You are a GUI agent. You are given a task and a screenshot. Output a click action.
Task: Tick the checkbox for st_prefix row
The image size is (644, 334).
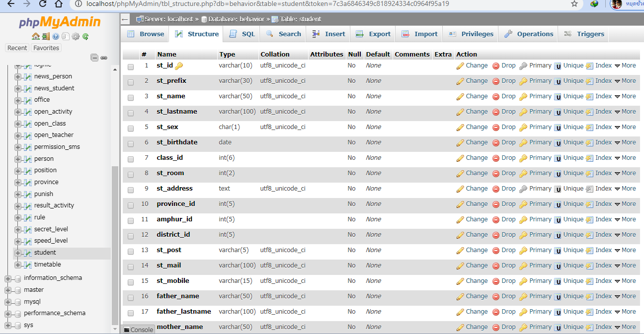click(x=131, y=82)
